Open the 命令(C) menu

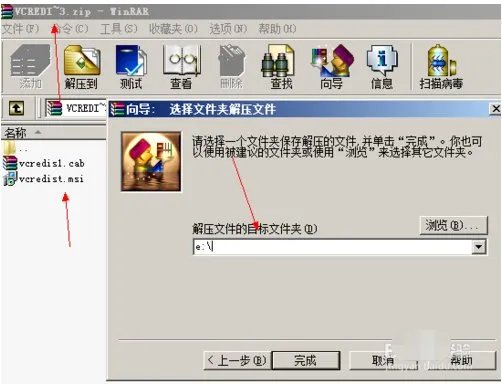pyautogui.click(x=70, y=29)
